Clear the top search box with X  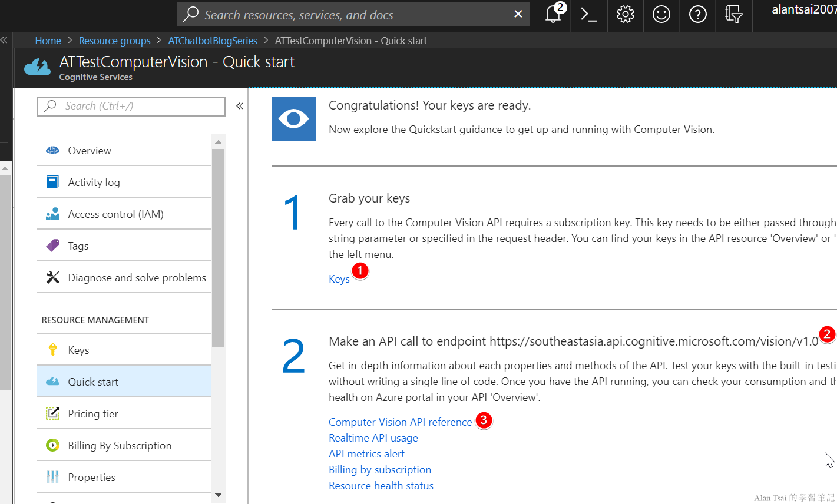(x=518, y=14)
